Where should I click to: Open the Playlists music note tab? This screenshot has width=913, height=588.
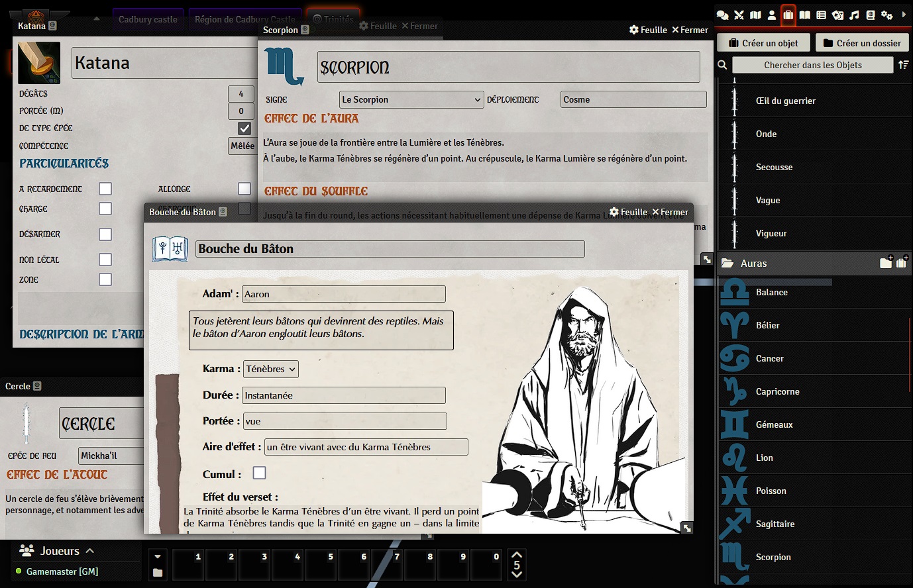coord(854,15)
